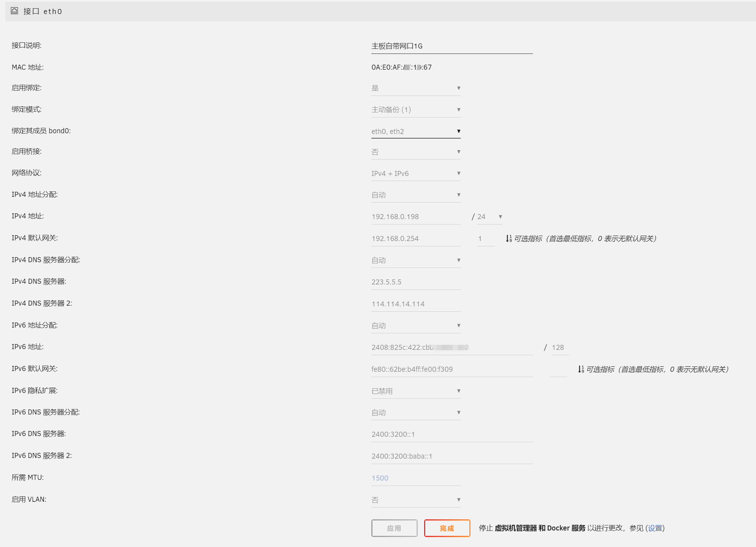Click the IPv6 默认网关 field fe80::62be:b4ff:fe00:f309
756x547 pixels.
(x=452, y=369)
